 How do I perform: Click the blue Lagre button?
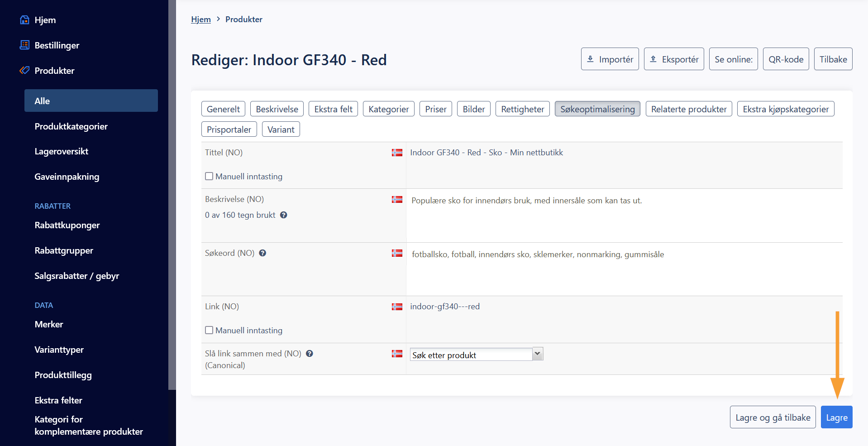(x=837, y=417)
